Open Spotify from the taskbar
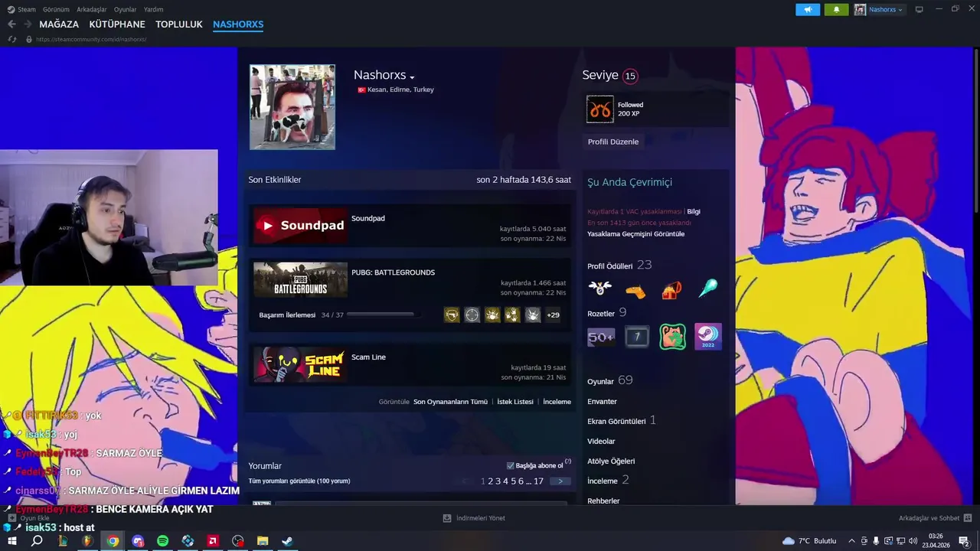The height and width of the screenshot is (551, 980). 162,541
